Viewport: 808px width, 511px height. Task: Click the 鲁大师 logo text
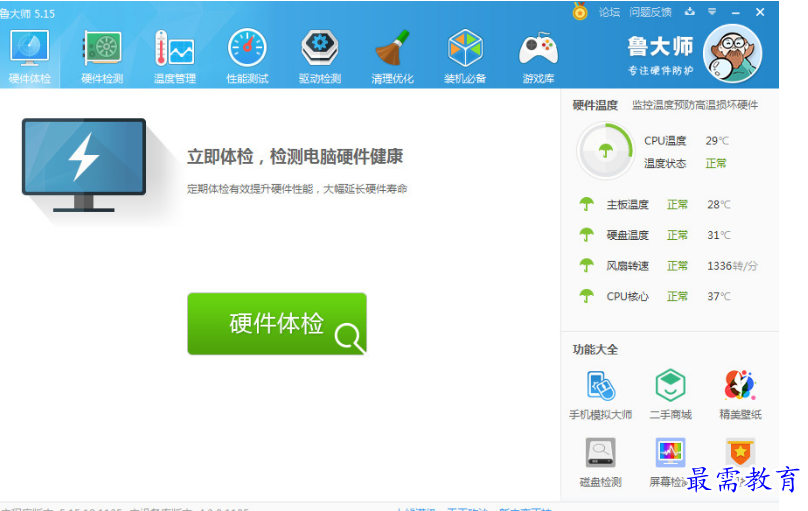[x=660, y=47]
